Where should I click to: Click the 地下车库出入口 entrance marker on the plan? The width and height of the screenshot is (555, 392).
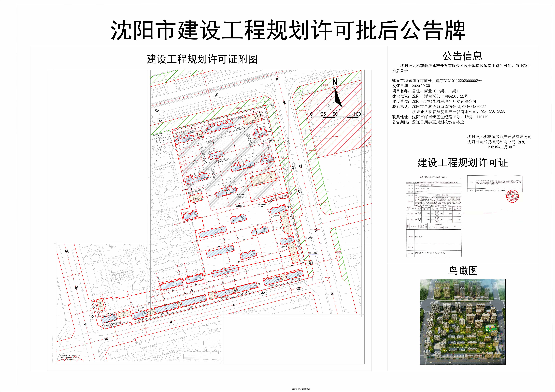pos(158,136)
